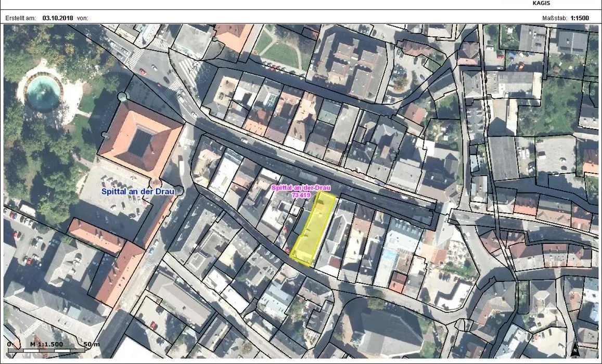
Task: Click the north arrow compass icon
Action: tap(574, 349)
